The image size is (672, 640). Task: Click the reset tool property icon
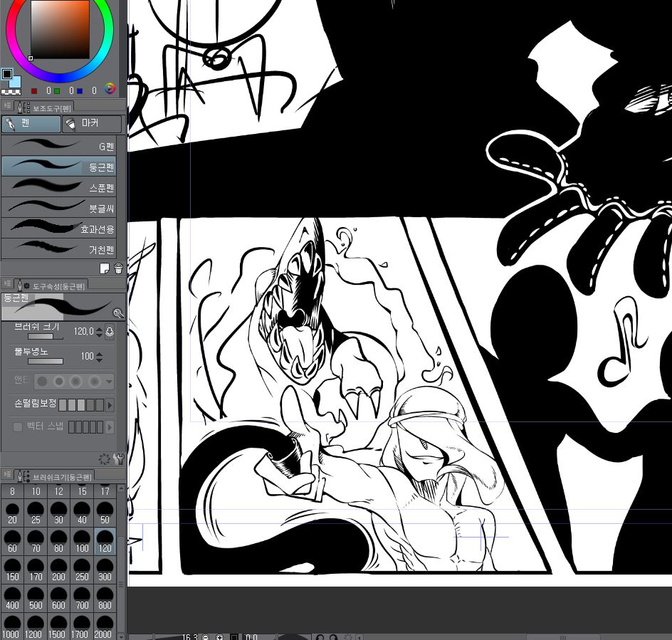(104, 459)
